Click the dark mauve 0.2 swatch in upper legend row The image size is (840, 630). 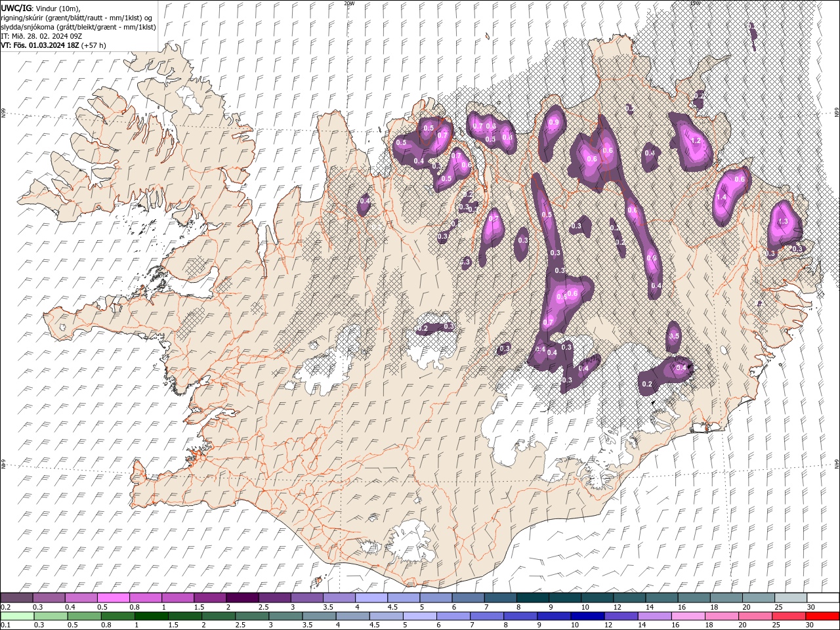point(17,598)
